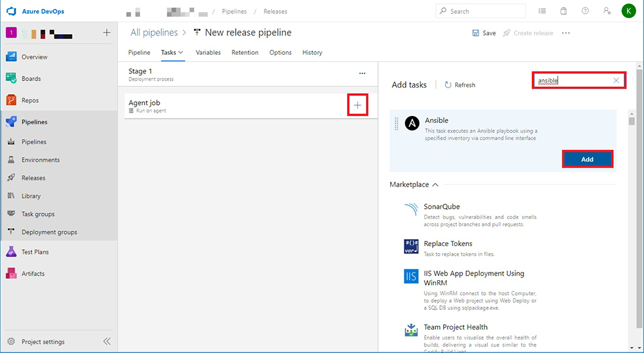The image size is (644, 353).
Task: Switch to the History tab
Action: coord(312,53)
